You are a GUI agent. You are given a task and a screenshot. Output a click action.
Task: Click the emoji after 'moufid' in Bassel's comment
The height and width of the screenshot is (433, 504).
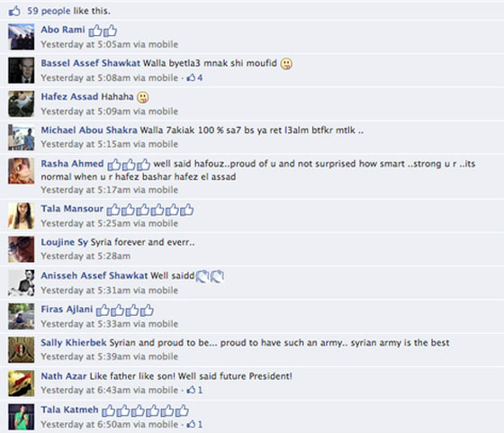286,64
